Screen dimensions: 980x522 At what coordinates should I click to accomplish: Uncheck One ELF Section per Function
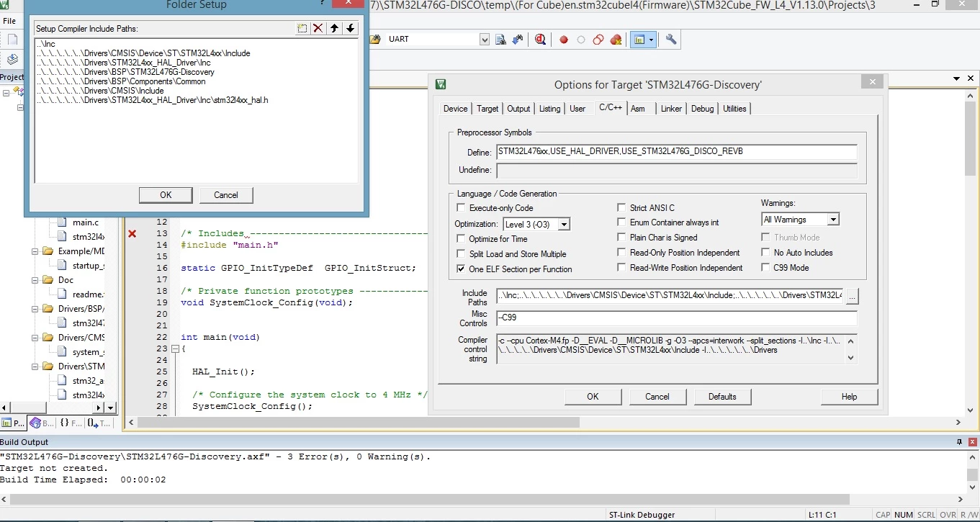(462, 269)
